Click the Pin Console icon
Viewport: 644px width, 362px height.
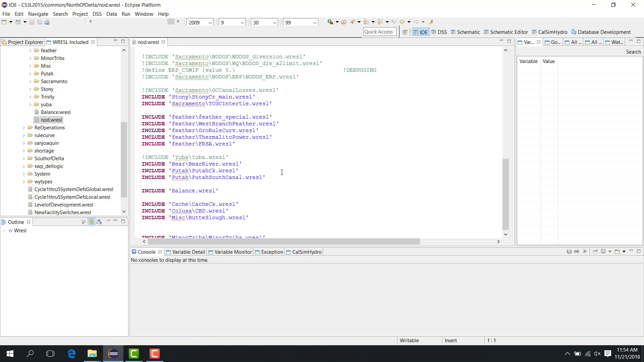click(595, 252)
